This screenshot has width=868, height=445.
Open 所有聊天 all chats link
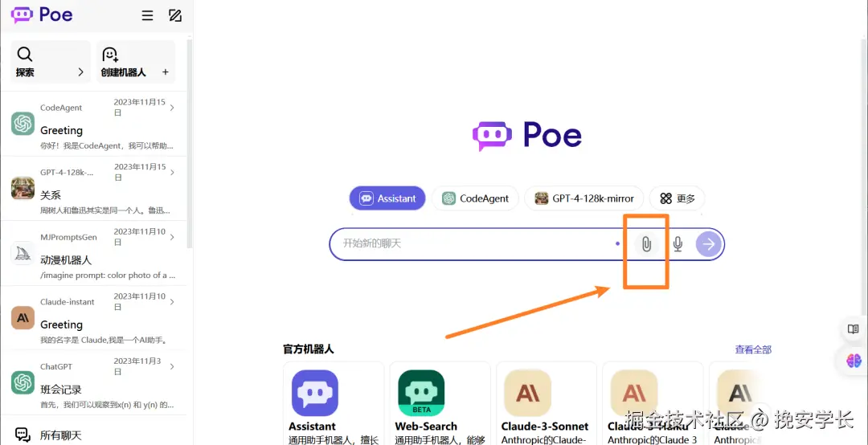(x=61, y=435)
